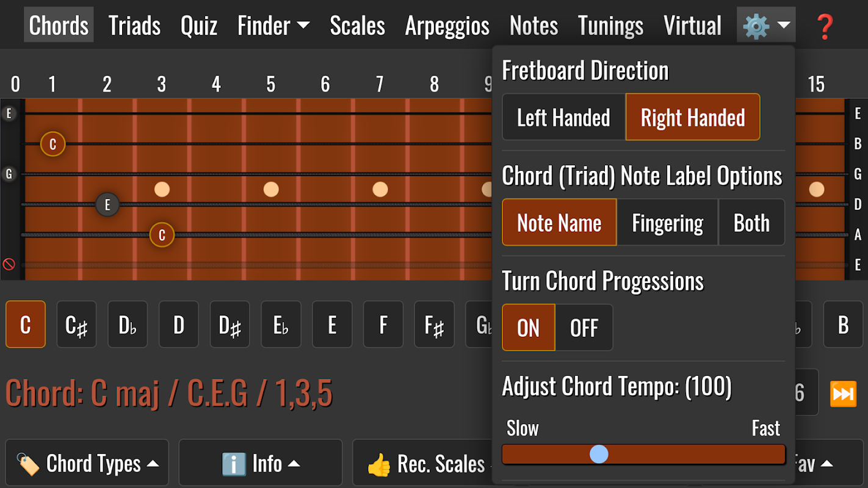Expand the Chord Types menu
868x488 pixels.
(87, 464)
